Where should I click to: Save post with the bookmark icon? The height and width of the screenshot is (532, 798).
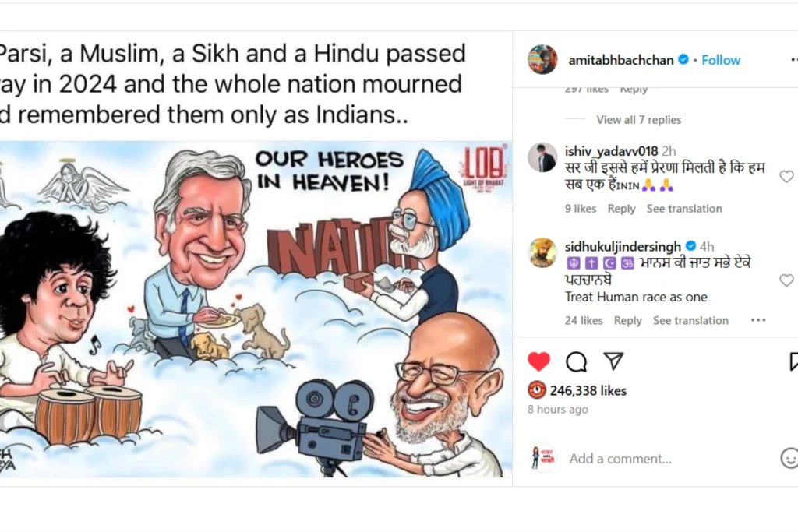[793, 361]
